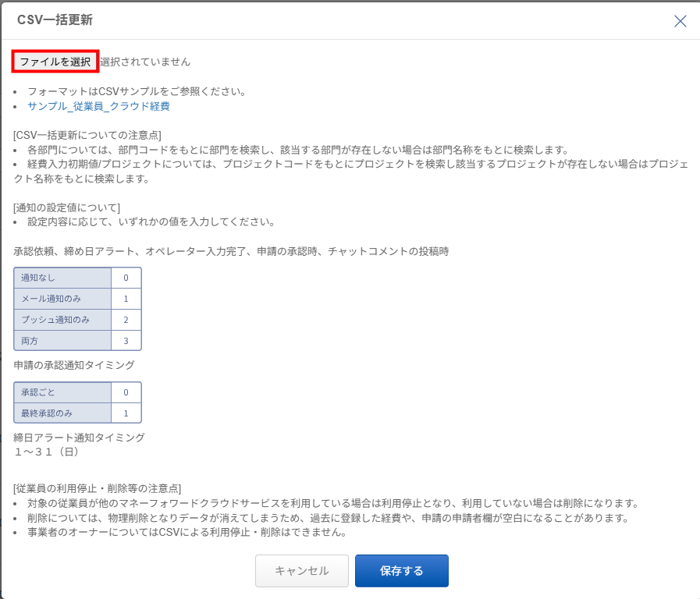
Task: Click the 承認依頼、締め日アラート description line
Action: click(231, 251)
